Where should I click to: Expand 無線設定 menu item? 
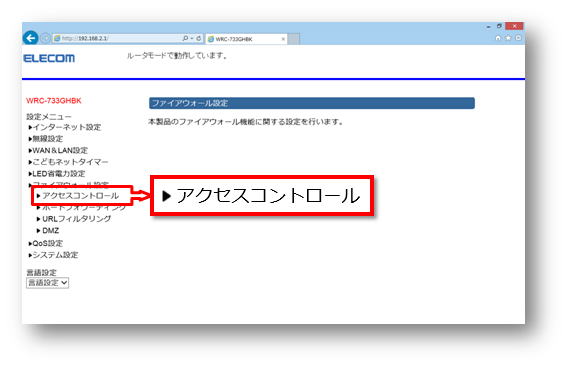46,139
